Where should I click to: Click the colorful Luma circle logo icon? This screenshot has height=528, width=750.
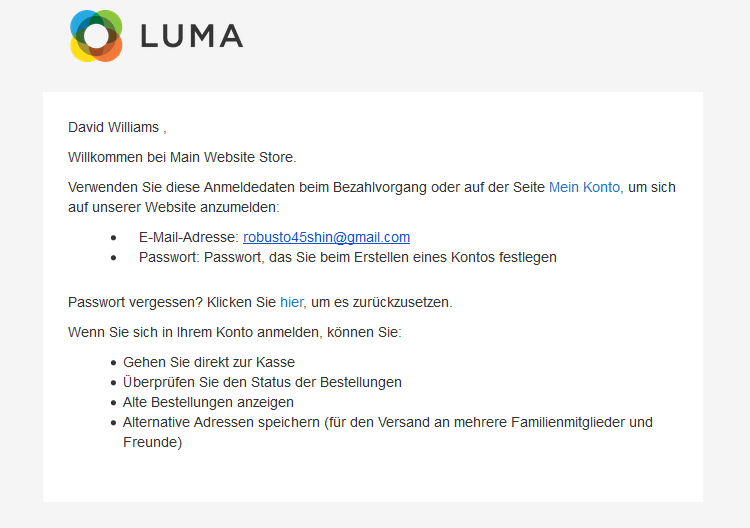96,36
